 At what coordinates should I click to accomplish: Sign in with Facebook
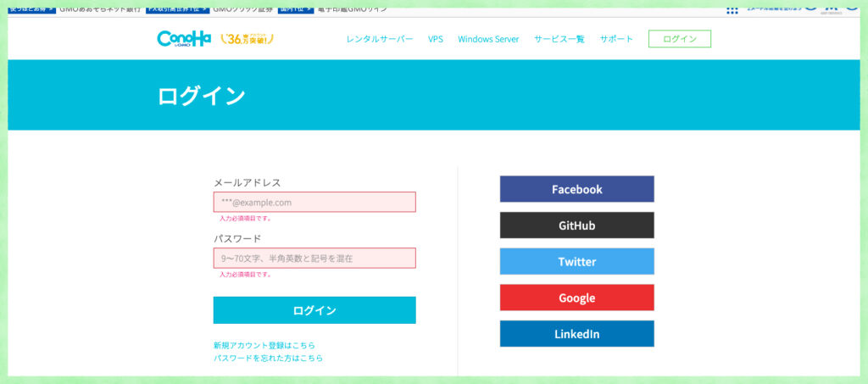coord(576,189)
